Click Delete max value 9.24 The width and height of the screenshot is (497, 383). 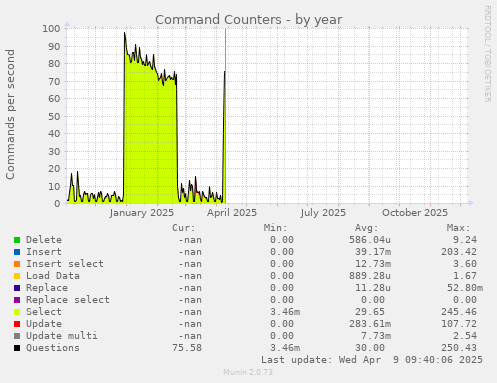pos(465,240)
